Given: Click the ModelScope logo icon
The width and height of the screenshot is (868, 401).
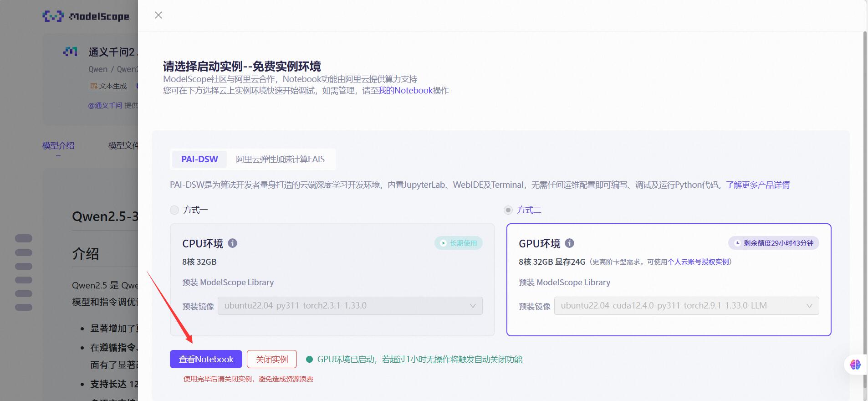Looking at the screenshot, I should coord(53,16).
